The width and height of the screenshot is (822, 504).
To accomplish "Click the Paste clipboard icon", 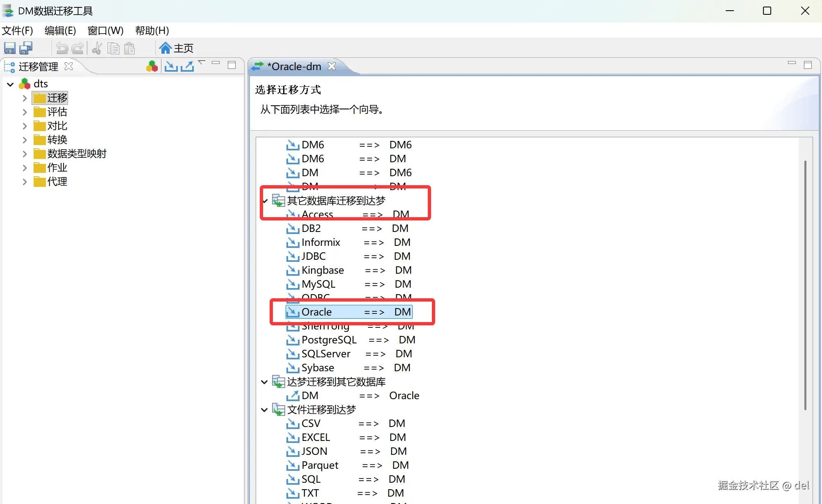I will pos(129,48).
